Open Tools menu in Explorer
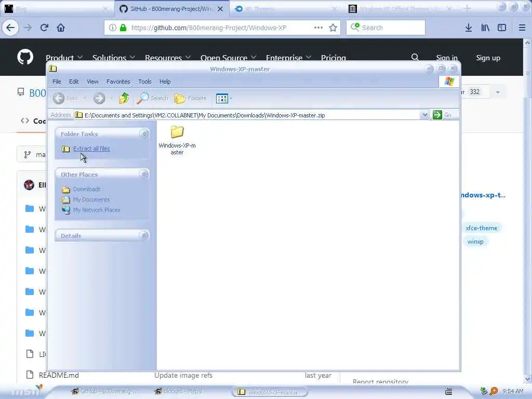532x399 pixels. click(145, 82)
